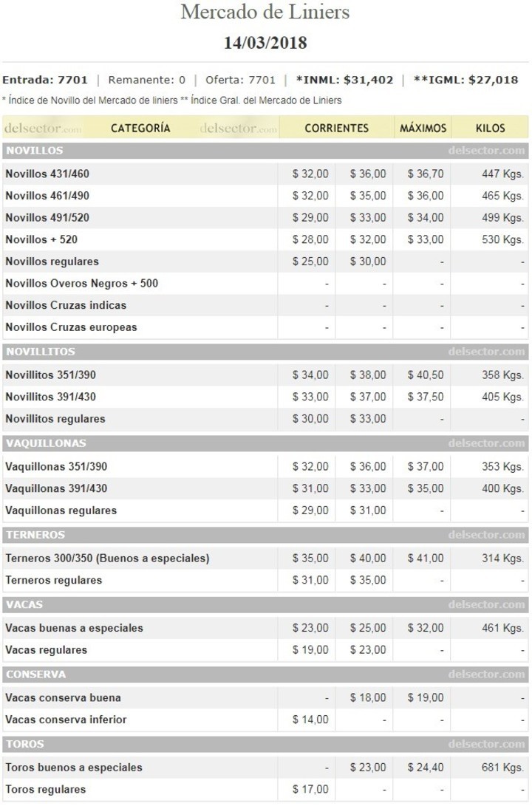Viewport: 532px width, 806px height.
Task: Click the TOROS section header
Action: coord(24,744)
